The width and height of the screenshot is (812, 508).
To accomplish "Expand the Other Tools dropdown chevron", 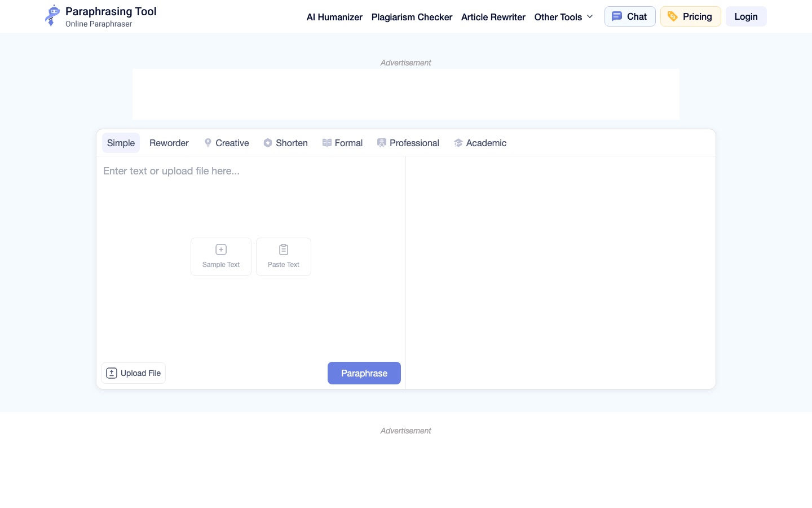I will point(590,17).
